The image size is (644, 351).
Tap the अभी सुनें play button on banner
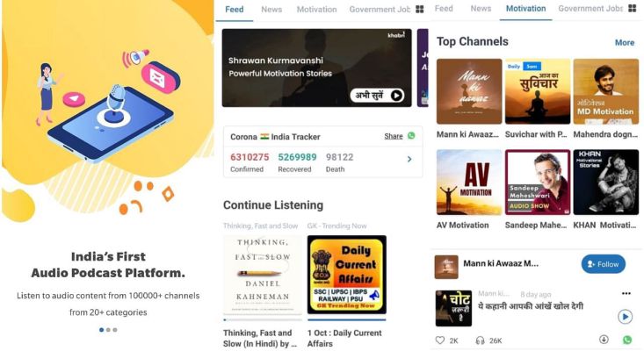pyautogui.click(x=377, y=95)
